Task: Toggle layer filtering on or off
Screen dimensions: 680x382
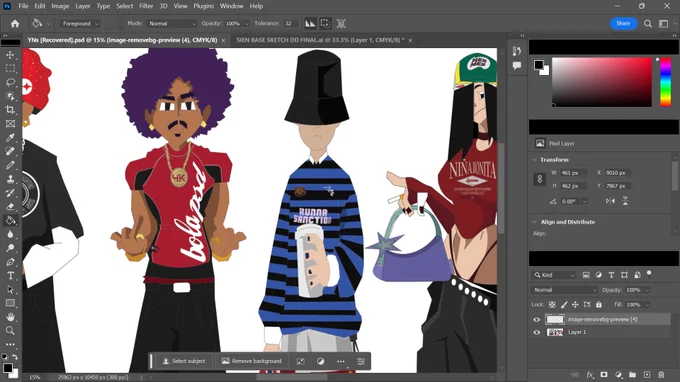Action: (x=649, y=274)
